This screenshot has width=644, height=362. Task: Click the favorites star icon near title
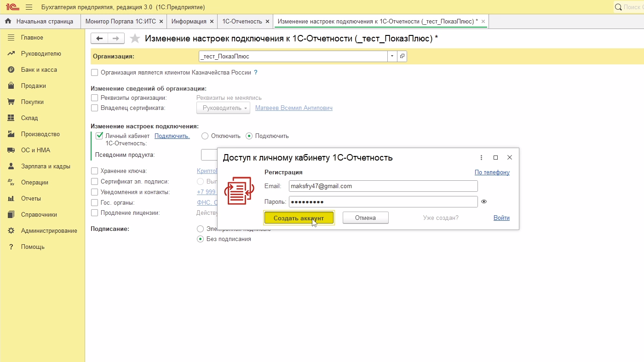coord(135,39)
